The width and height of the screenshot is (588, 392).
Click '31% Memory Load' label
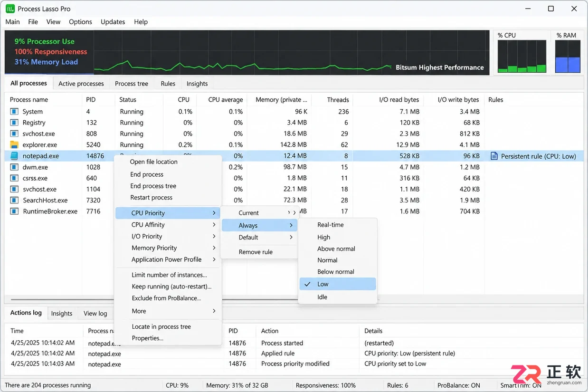[46, 62]
